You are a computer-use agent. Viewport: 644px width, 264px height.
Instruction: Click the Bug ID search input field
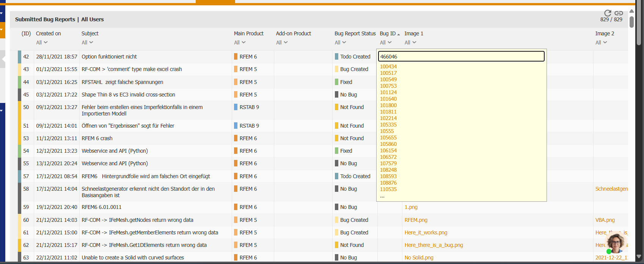tap(461, 57)
